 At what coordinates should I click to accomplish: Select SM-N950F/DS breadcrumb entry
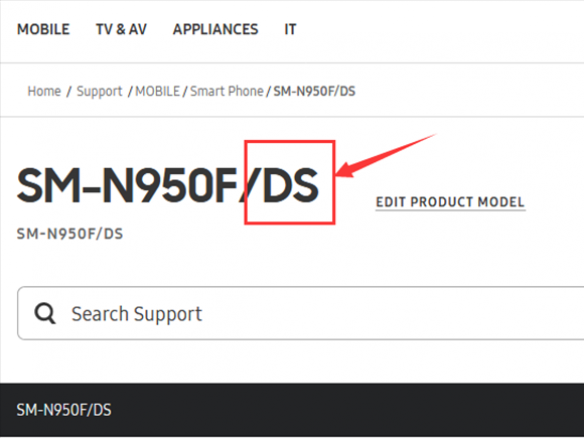click(314, 91)
